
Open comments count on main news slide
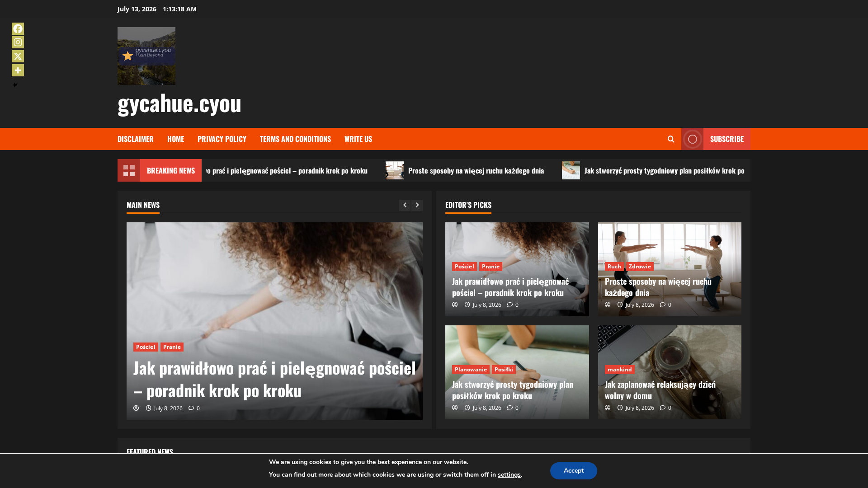point(194,408)
